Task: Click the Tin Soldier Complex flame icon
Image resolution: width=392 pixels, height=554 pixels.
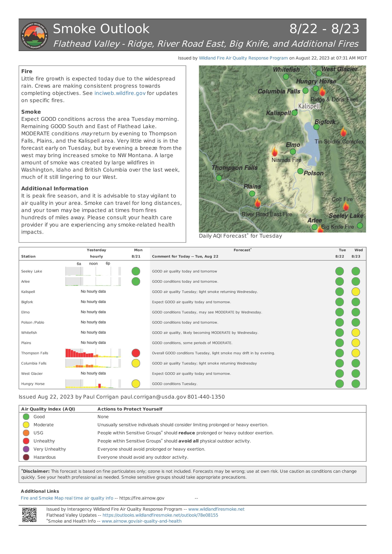Action: [x=343, y=132]
